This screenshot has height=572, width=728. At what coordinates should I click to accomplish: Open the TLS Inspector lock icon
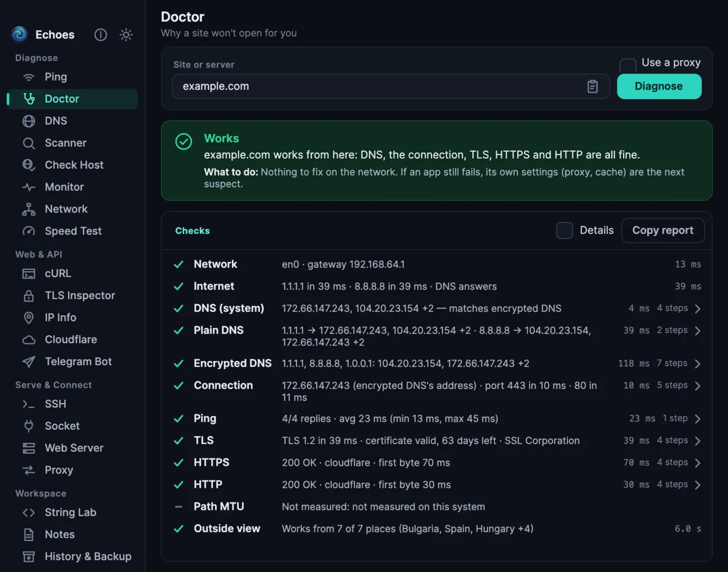(x=29, y=295)
